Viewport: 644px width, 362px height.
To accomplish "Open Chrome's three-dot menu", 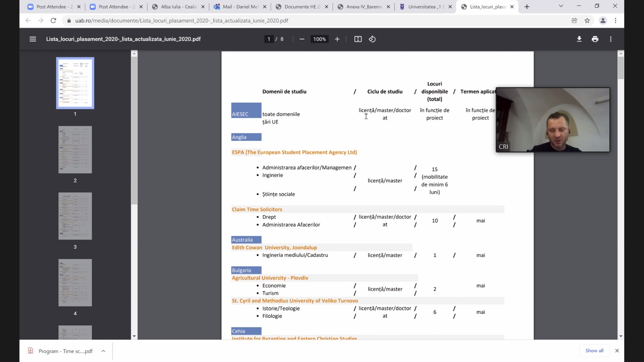I will 615,21.
